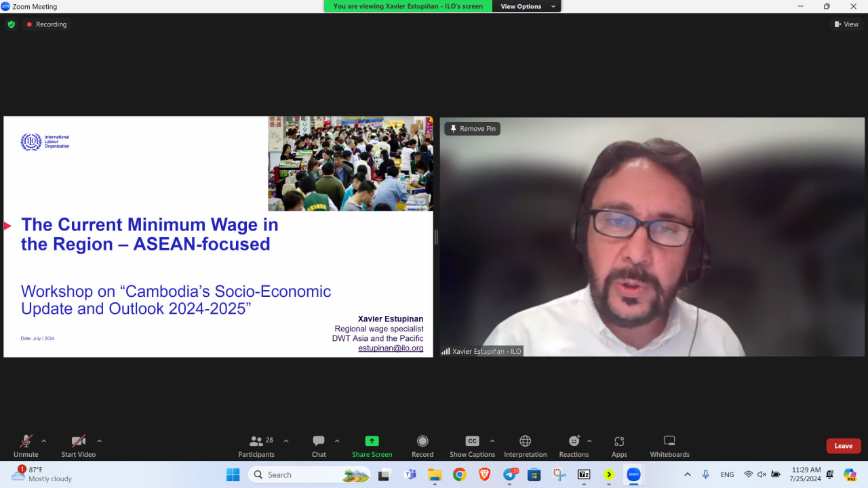Click the green encryption shield icon

(11, 24)
